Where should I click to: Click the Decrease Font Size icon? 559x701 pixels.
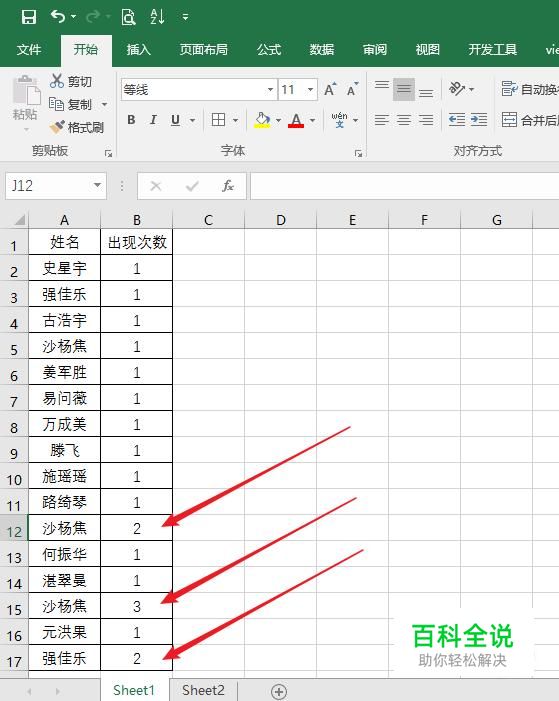(x=353, y=89)
